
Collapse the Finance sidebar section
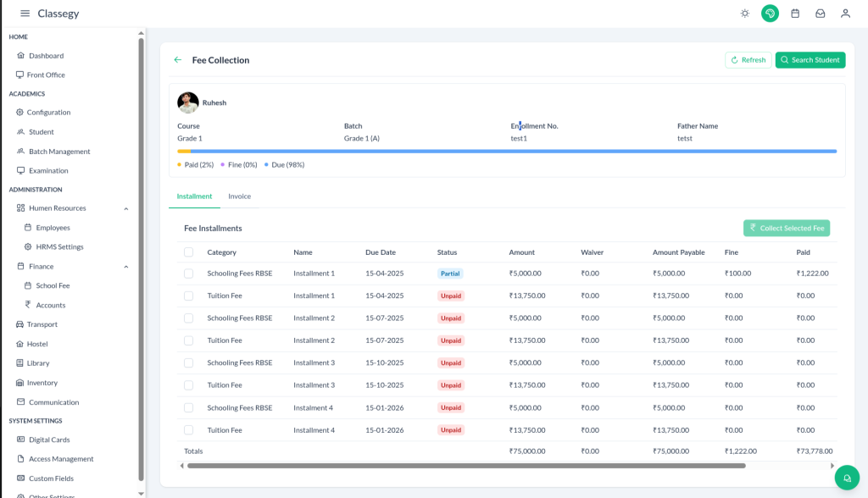[126, 267]
